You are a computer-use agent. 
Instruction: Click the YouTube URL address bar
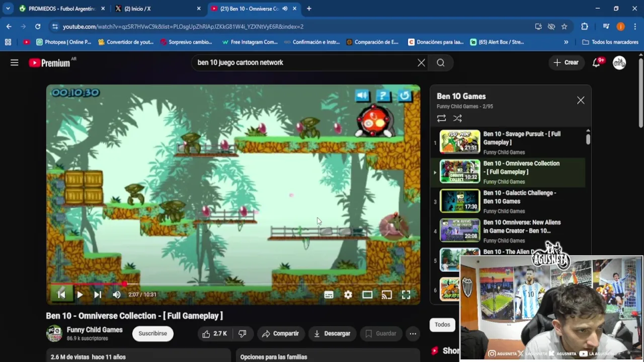(x=292, y=26)
